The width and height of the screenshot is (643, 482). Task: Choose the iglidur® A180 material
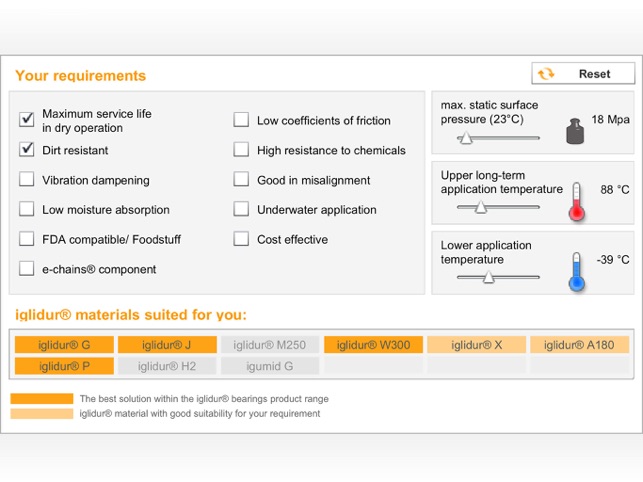(x=579, y=345)
